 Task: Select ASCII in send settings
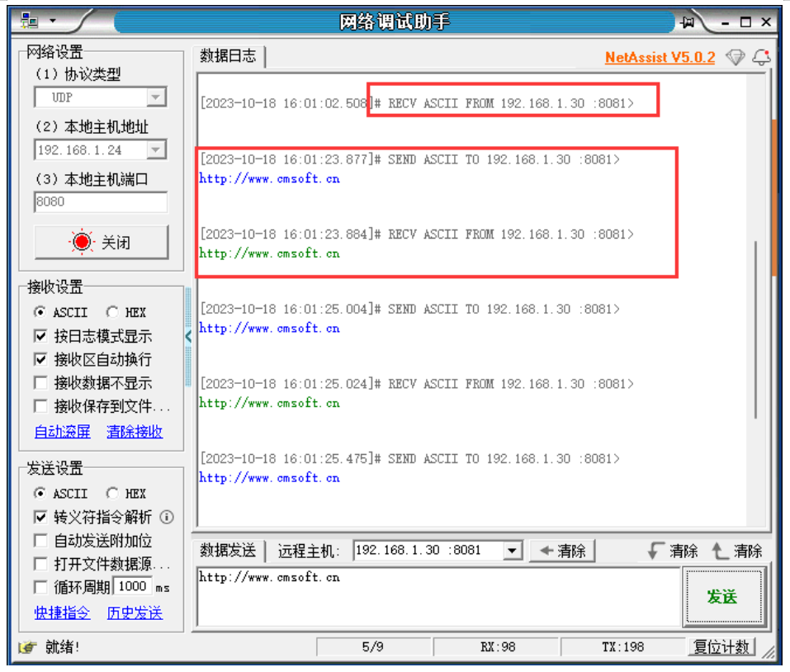click(x=60, y=493)
